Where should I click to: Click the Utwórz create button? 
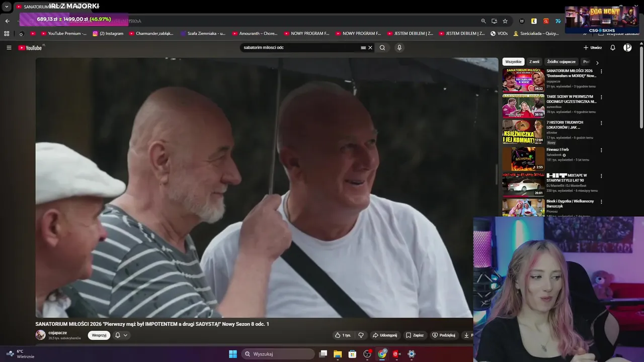coord(593,48)
